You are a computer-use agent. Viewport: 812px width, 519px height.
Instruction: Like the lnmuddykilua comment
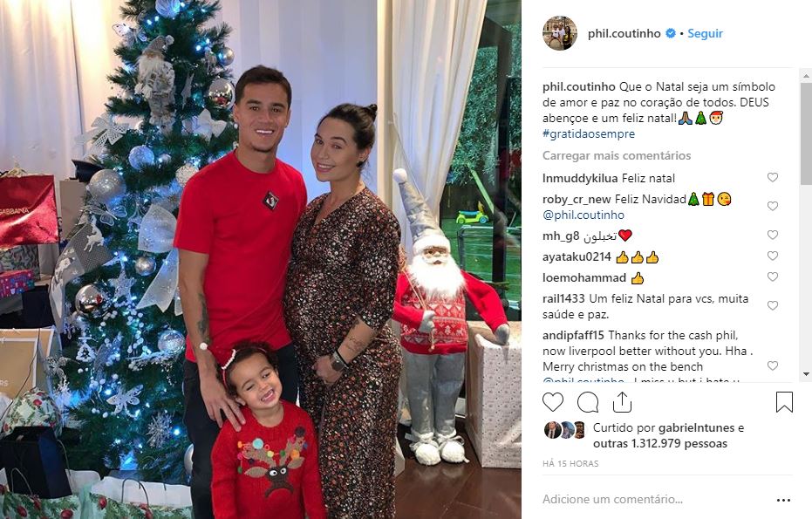pyautogui.click(x=773, y=178)
